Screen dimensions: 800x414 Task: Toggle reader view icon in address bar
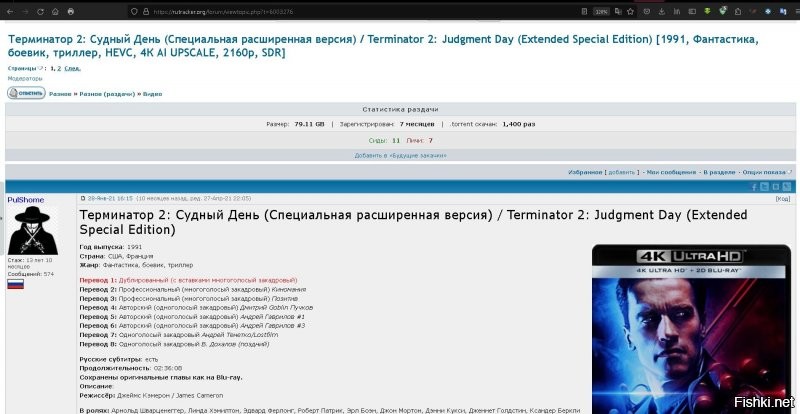point(584,11)
